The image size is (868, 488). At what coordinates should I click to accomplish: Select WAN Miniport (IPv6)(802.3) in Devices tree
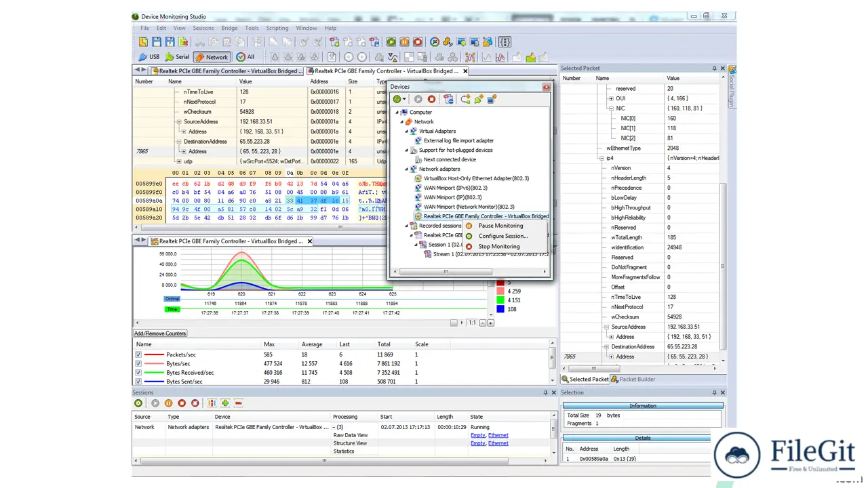click(x=455, y=188)
